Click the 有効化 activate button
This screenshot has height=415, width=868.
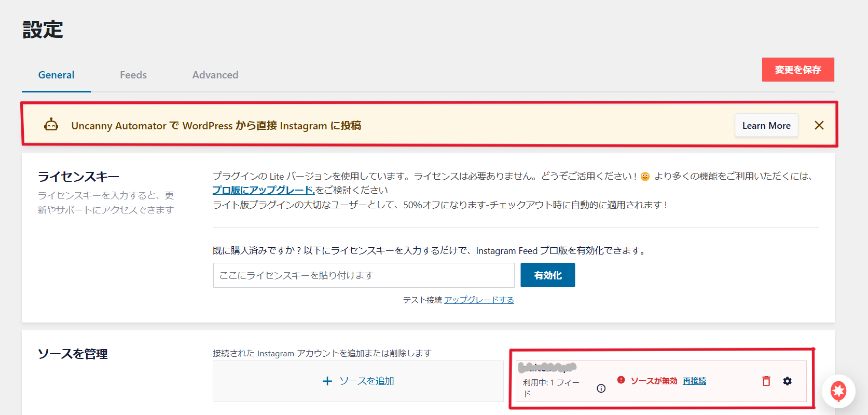(547, 275)
